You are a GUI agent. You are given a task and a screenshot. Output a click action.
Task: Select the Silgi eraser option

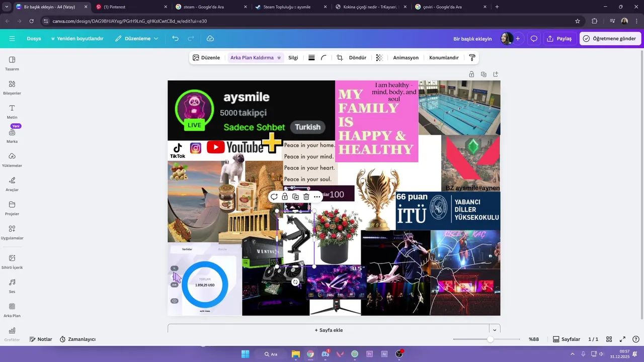click(293, 58)
